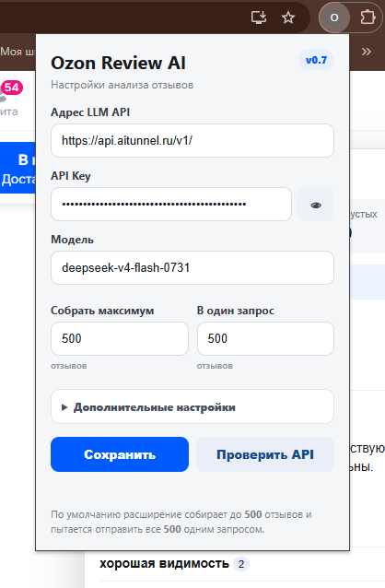Expand Дополнительные настройки section
This screenshot has height=588, width=385.
pyautogui.click(x=192, y=406)
